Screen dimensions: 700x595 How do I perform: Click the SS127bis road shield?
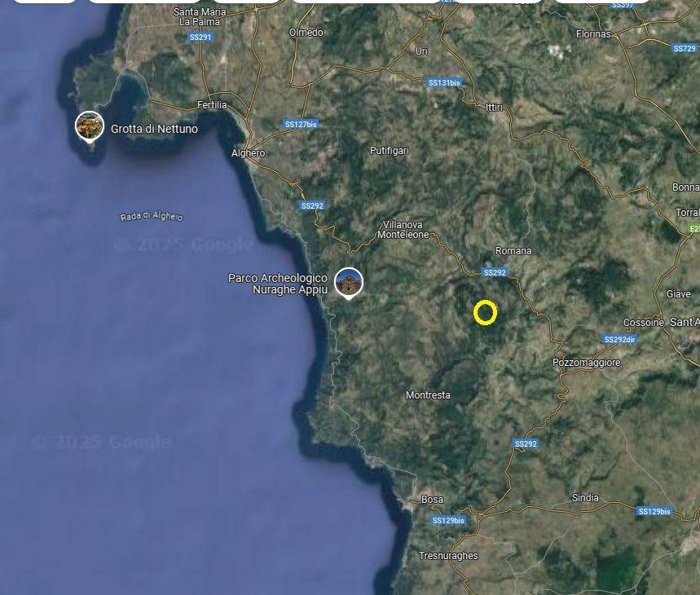301,124
